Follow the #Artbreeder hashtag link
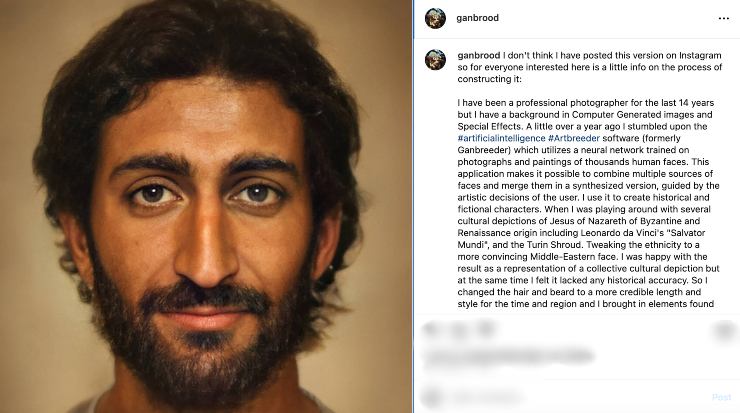This screenshot has height=413, width=740. pyautogui.click(x=574, y=138)
